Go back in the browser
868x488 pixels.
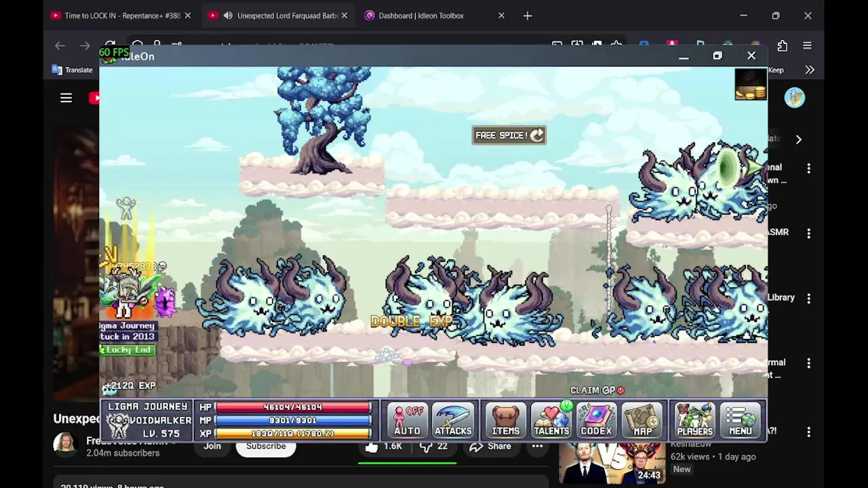60,45
